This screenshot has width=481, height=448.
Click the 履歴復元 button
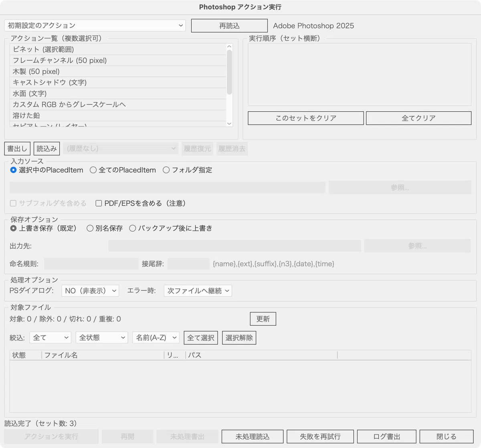pos(197,149)
